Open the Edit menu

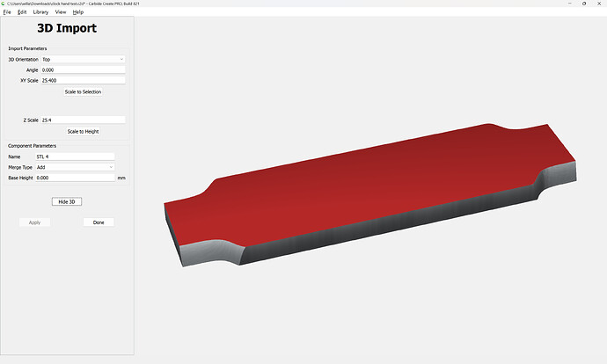click(x=22, y=12)
